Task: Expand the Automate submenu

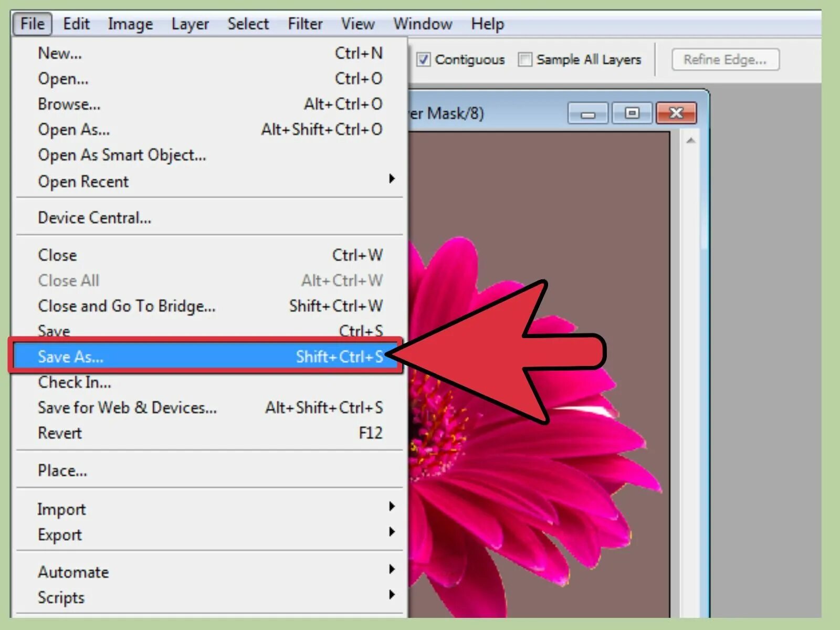Action: (209, 572)
